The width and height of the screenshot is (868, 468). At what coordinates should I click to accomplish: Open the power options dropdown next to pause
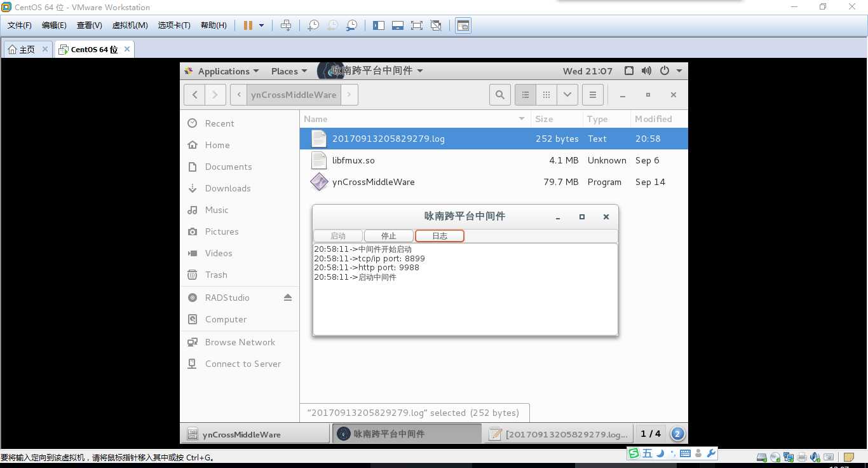coord(261,25)
